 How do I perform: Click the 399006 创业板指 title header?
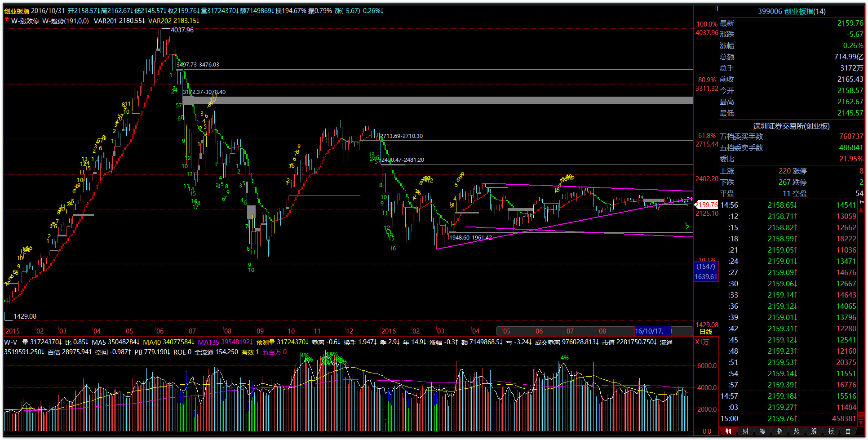(792, 11)
